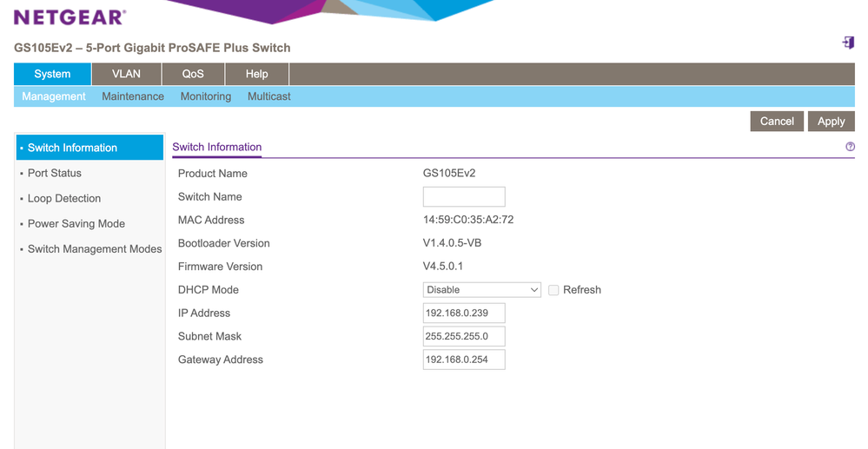The width and height of the screenshot is (868, 449).
Task: Open Switch Management Modes in sidebar
Action: (x=95, y=249)
